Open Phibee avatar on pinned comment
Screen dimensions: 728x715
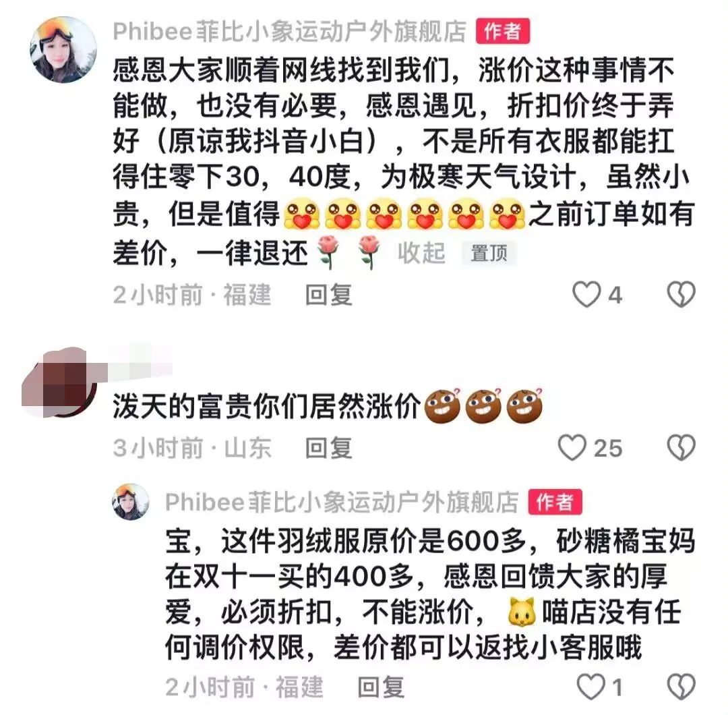[x=63, y=50]
